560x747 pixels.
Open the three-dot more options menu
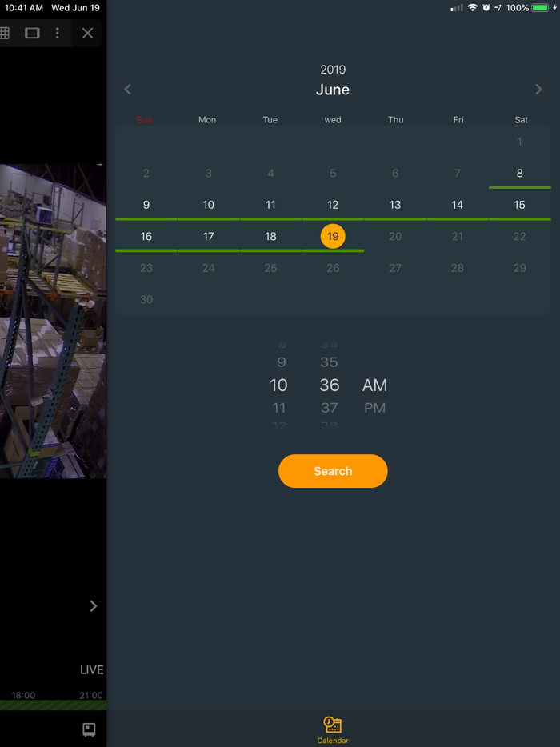point(57,33)
